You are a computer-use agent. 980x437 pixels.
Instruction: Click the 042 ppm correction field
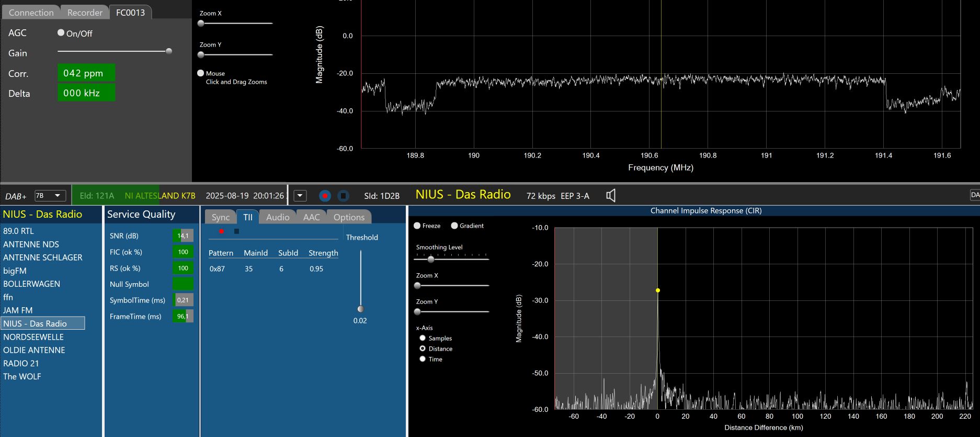click(x=86, y=73)
